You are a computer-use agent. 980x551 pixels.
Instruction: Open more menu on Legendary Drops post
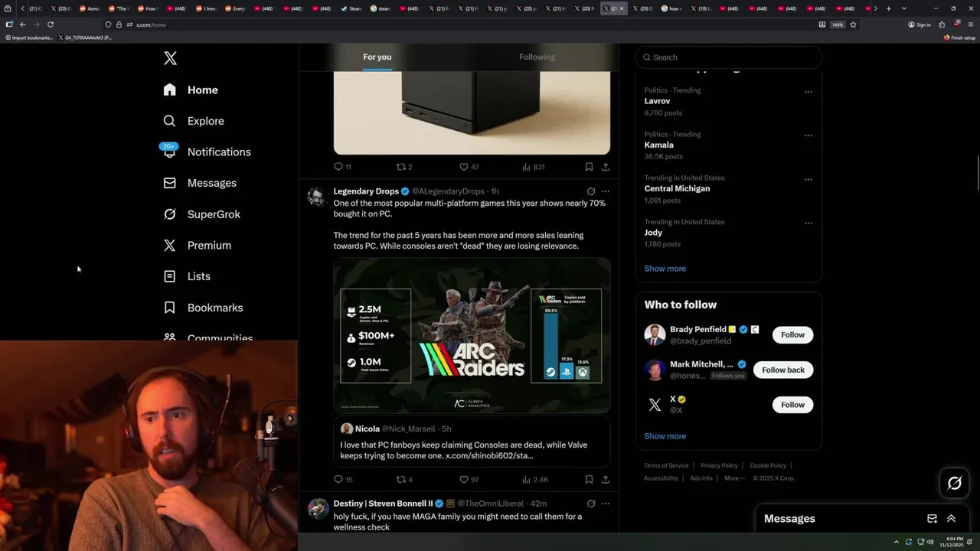click(606, 191)
